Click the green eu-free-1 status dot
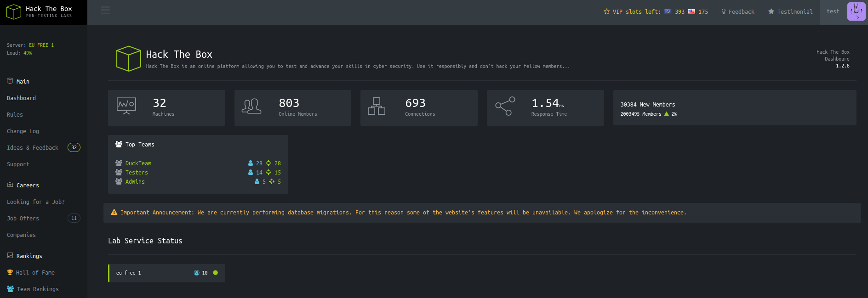This screenshot has height=298, width=868. pyautogui.click(x=215, y=273)
